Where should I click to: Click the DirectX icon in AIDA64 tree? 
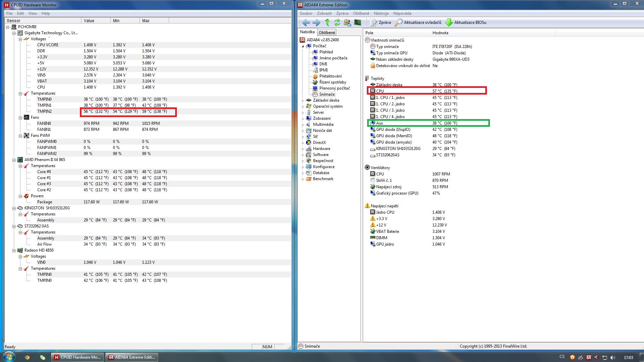tap(309, 143)
